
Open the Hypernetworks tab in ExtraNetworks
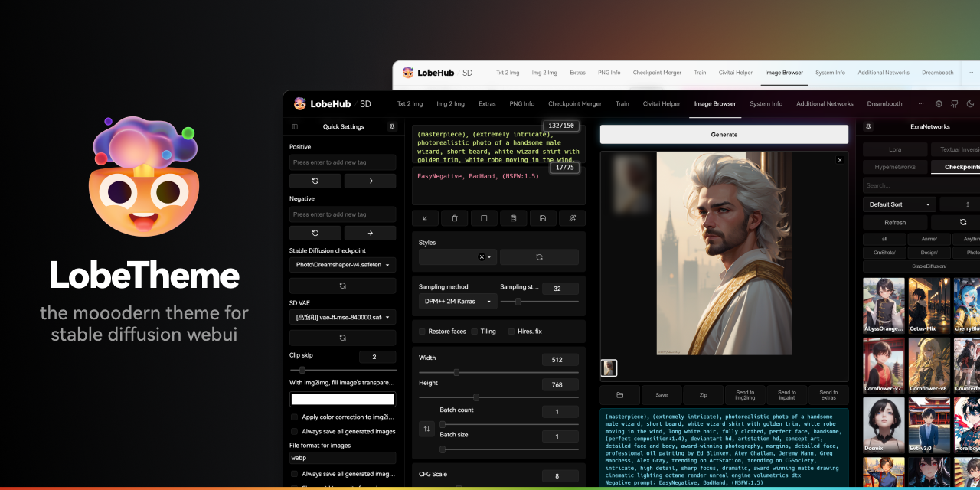point(894,167)
